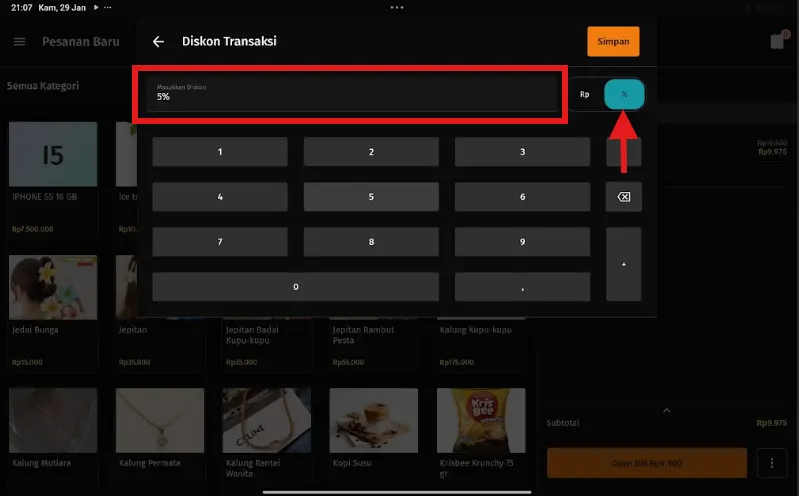Tap keypad number 1
This screenshot has height=496, width=799.
point(220,152)
